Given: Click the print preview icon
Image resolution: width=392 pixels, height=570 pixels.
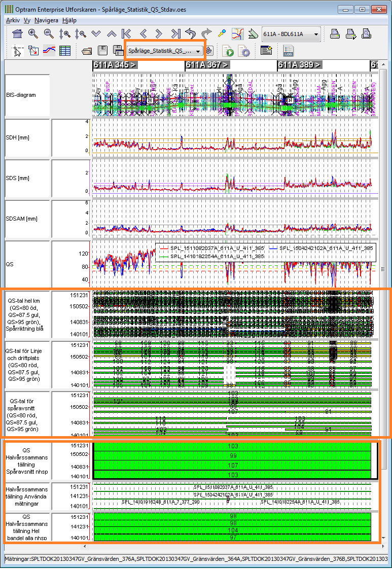Looking at the screenshot, I should click(367, 34).
